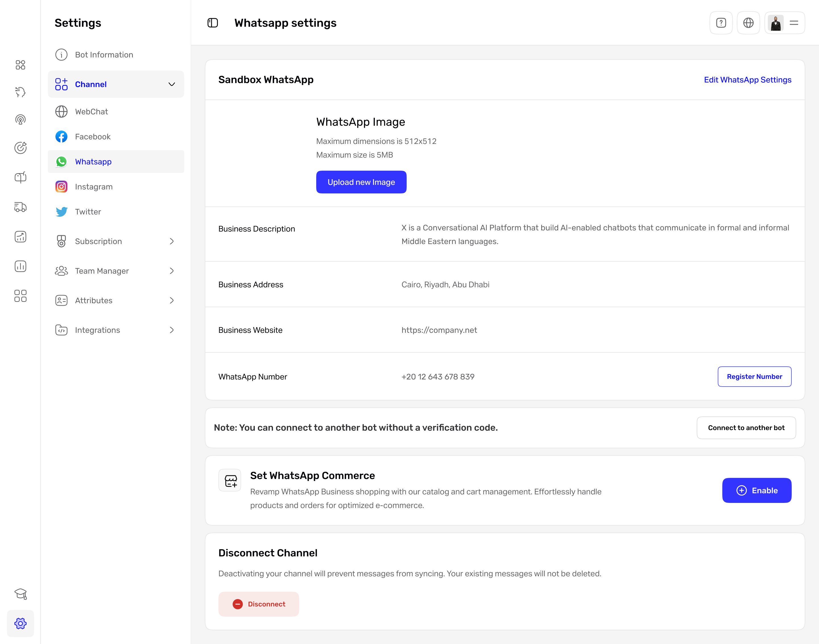Click the Conversational AI Platform description text
The image size is (819, 644).
click(595, 234)
